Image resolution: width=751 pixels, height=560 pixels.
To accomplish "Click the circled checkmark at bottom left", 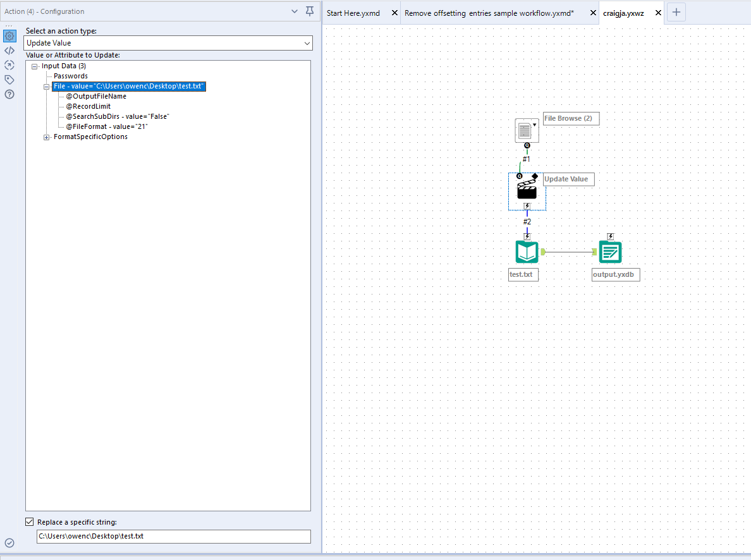I will click(9, 542).
